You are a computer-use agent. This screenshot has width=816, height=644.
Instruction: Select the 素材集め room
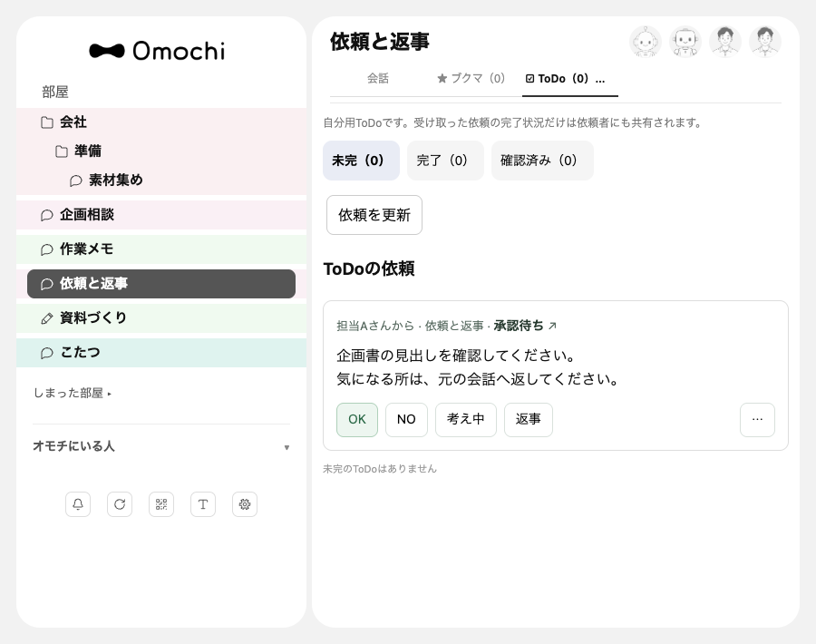[x=161, y=181]
